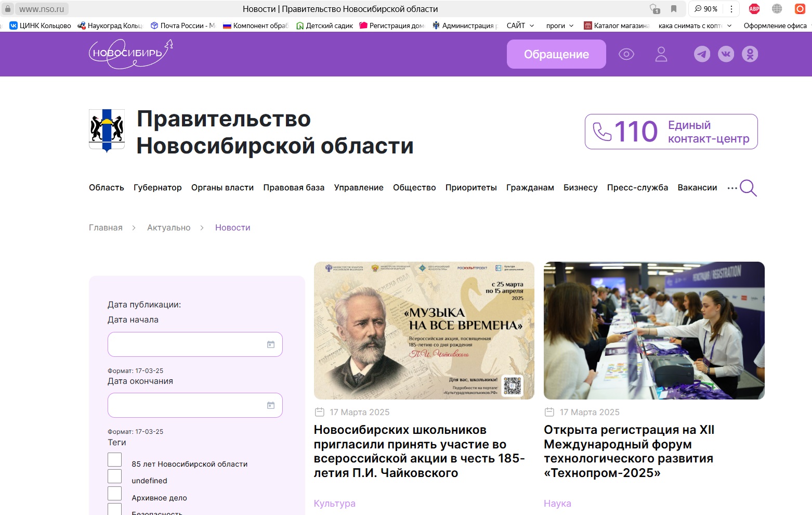Viewport: 812px width, 515px height.
Task: Open the Tchaikovsky 'Музыка на все времена' thumbnail
Action: (x=424, y=330)
